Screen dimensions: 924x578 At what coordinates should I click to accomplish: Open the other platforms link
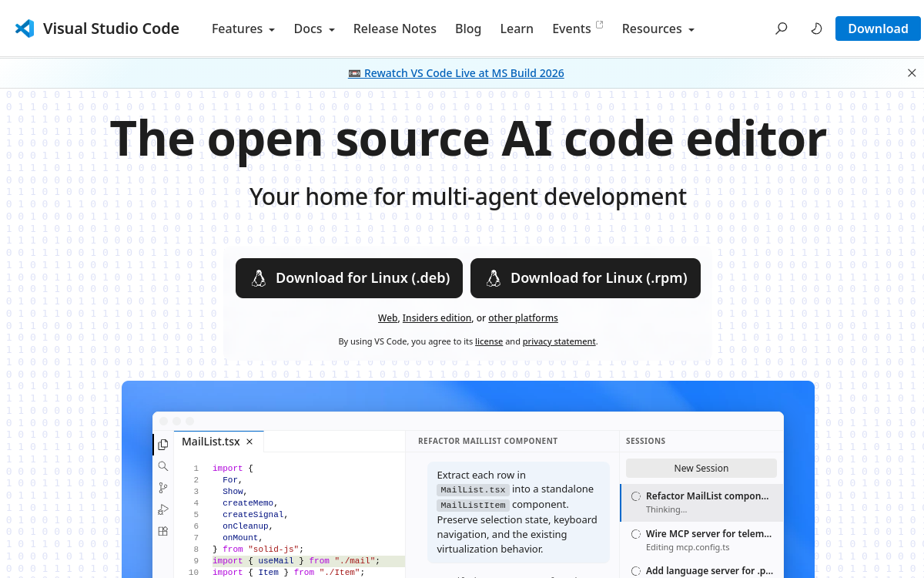[x=523, y=318]
